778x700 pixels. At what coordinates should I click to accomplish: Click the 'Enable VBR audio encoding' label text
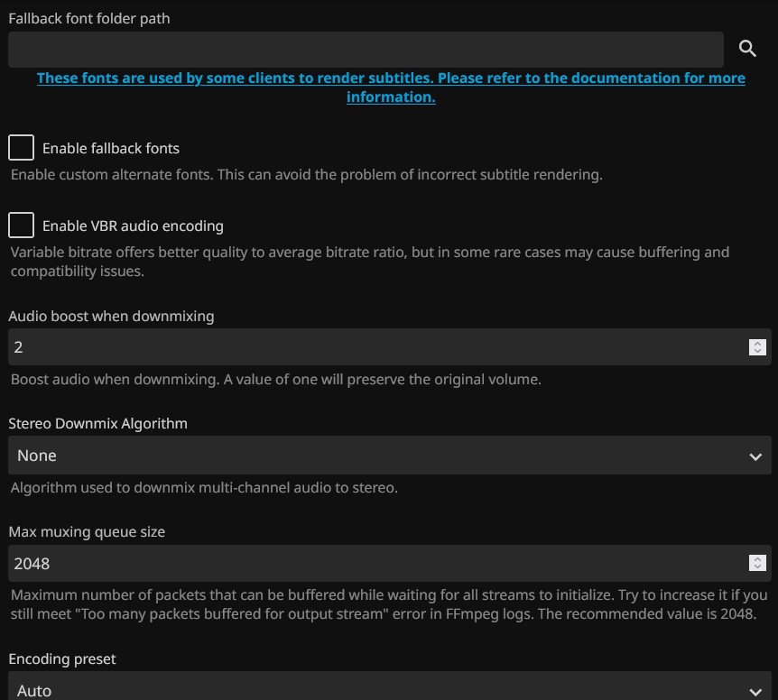133,226
